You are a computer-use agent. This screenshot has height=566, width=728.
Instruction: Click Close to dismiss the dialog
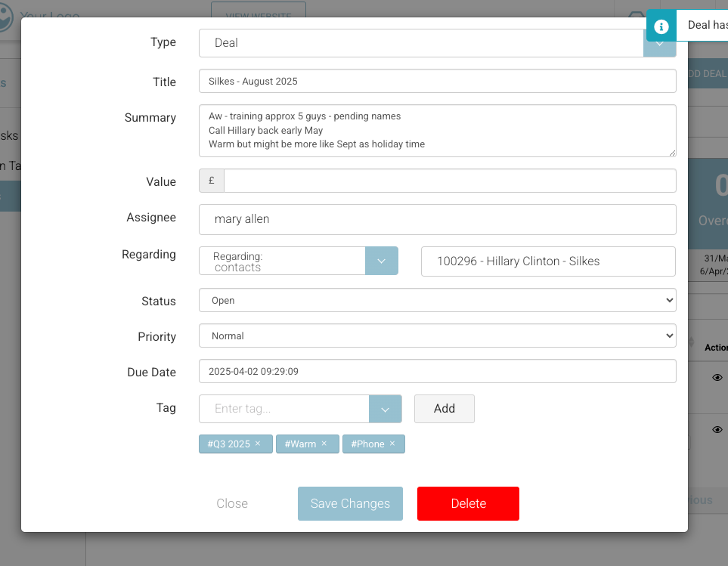(232, 503)
